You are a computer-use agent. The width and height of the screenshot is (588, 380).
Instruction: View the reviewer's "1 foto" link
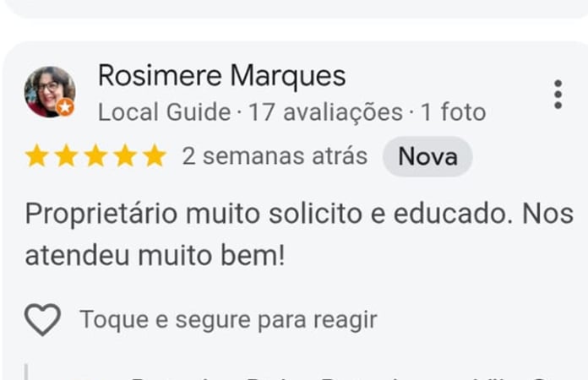[x=452, y=112]
